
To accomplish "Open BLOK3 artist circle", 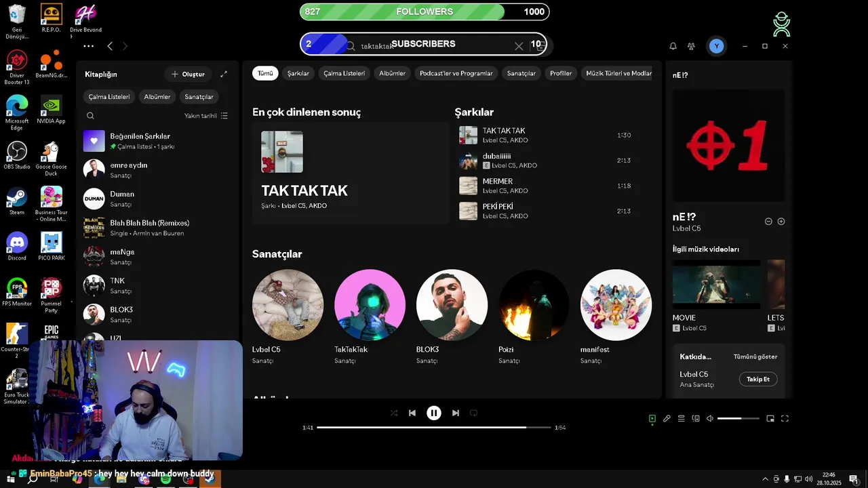I will [452, 305].
